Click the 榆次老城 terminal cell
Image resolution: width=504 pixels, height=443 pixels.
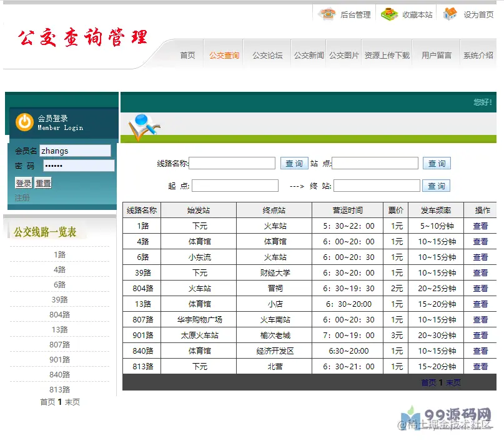tap(275, 336)
